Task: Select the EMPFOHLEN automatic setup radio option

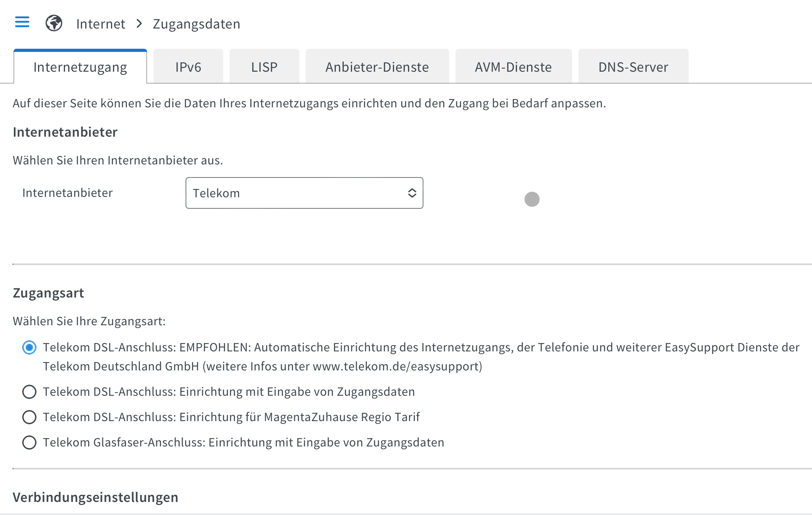Action: tap(29, 347)
